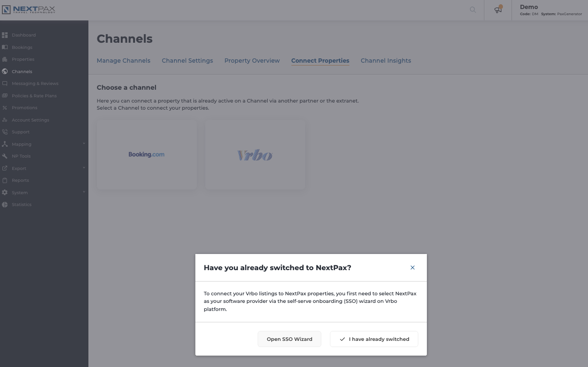Select the Channels globe icon
This screenshot has height=367, width=588.
click(x=5, y=72)
